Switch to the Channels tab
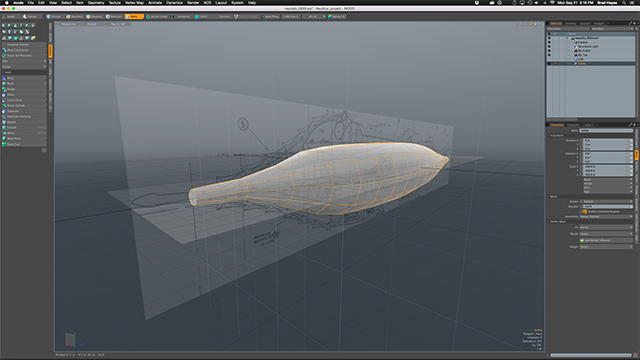640x360 pixels. [573, 125]
